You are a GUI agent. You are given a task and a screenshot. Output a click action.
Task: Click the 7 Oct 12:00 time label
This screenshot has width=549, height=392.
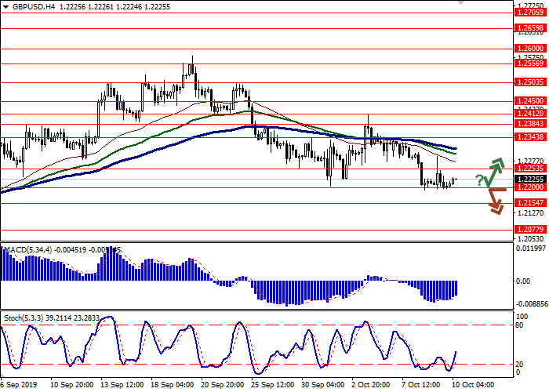tap(422, 385)
